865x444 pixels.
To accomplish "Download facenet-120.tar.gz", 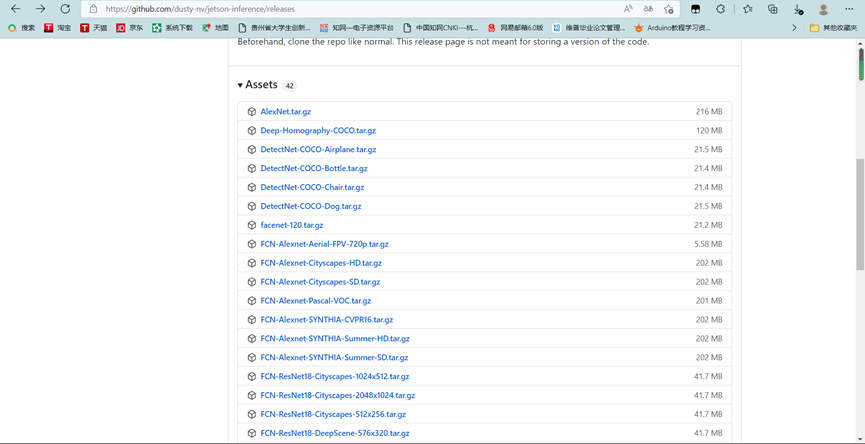I will [292, 225].
